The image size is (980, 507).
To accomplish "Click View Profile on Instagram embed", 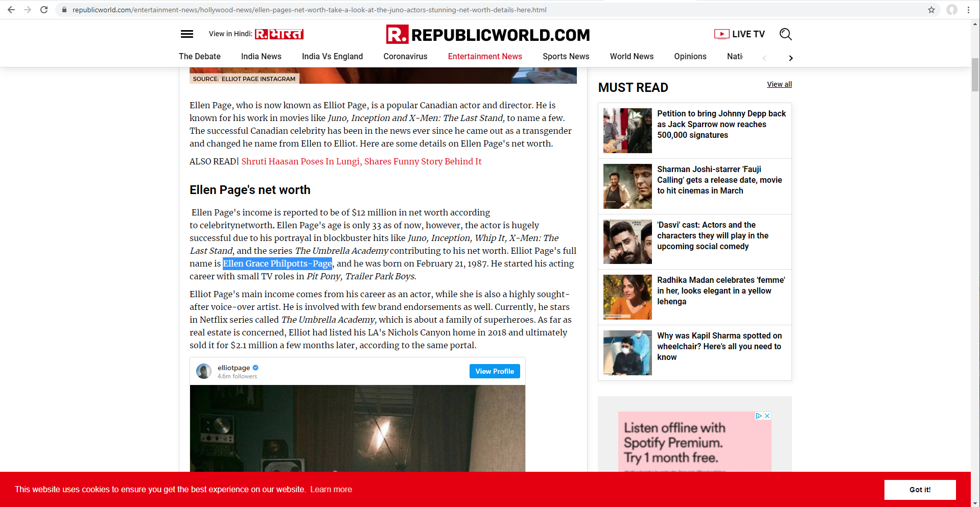I will 495,371.
